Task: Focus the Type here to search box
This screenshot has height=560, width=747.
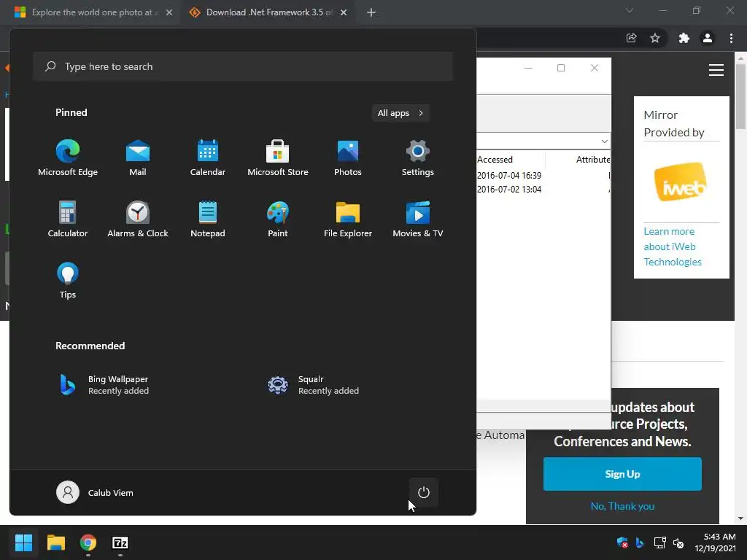Action: [x=243, y=66]
